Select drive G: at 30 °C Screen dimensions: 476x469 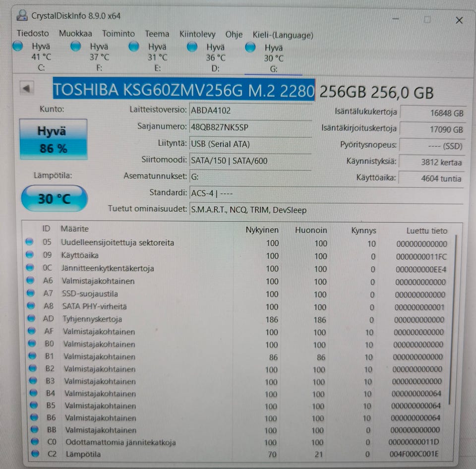tap(273, 58)
